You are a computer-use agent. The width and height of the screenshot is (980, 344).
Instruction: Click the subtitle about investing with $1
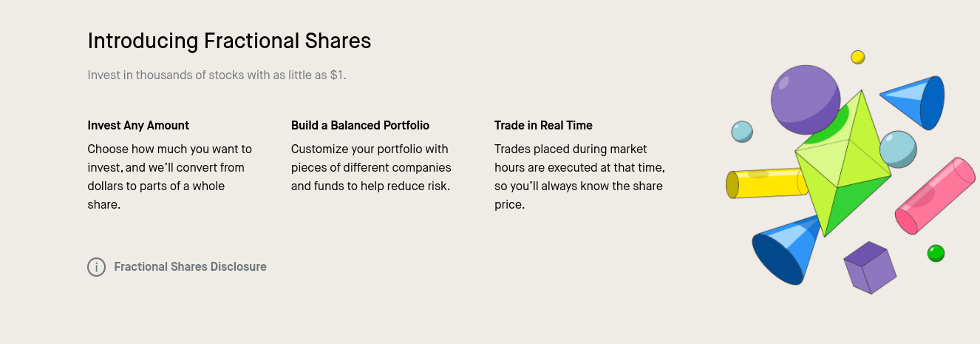tap(217, 75)
